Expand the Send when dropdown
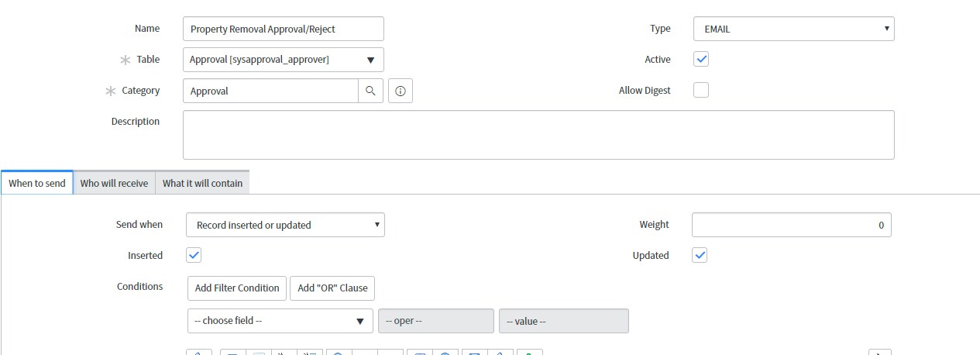Screen dimensions: 980x355 click(x=285, y=225)
